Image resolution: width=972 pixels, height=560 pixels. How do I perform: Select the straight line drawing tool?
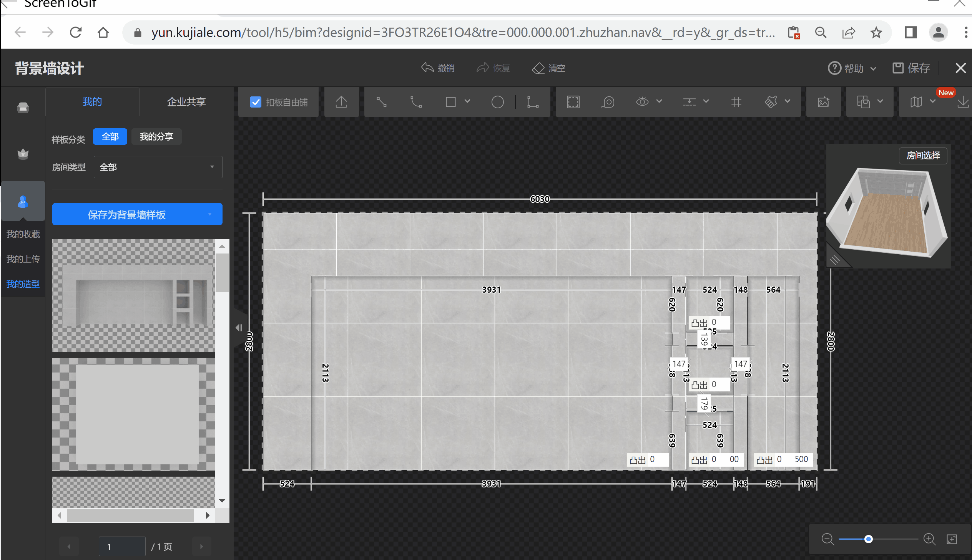[381, 102]
